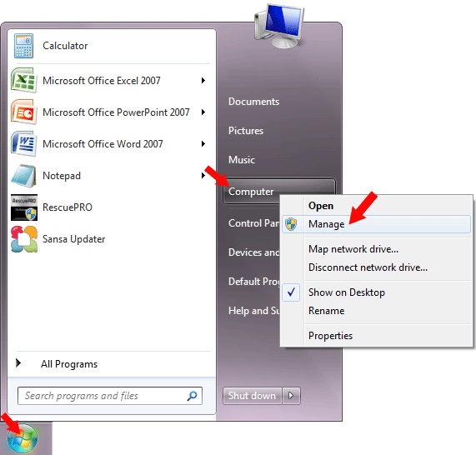The width and height of the screenshot is (476, 455).
Task: Open the Pictures link
Action: click(246, 131)
